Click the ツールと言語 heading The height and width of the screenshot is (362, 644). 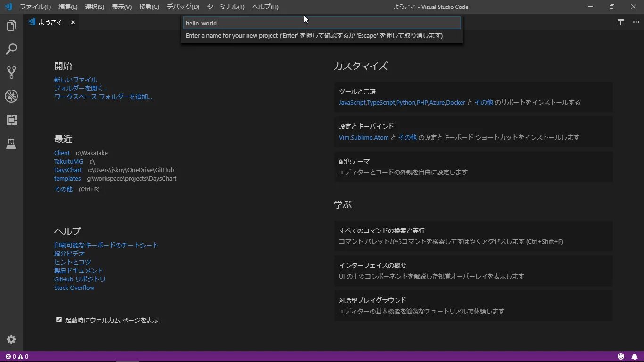[357, 91]
